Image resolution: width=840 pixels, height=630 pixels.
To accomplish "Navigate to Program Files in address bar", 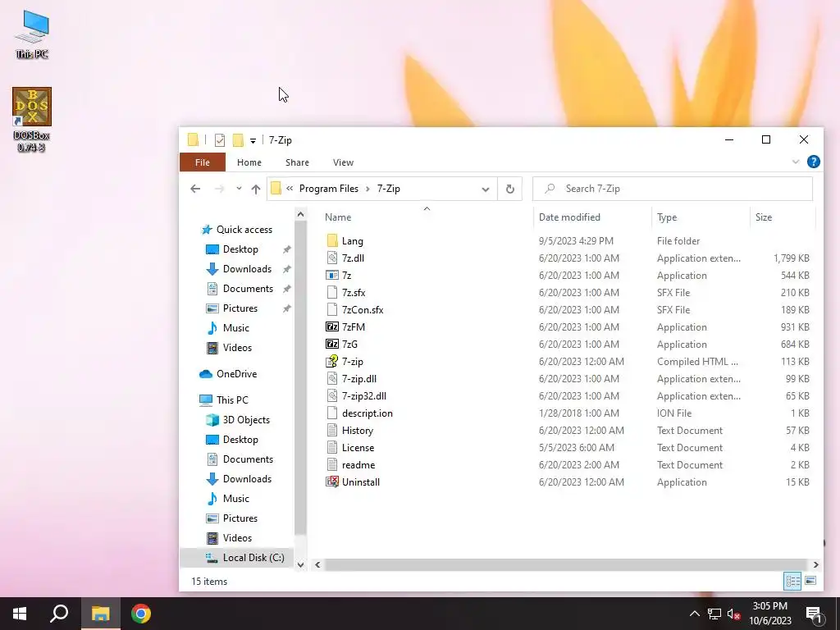I will 328,189.
